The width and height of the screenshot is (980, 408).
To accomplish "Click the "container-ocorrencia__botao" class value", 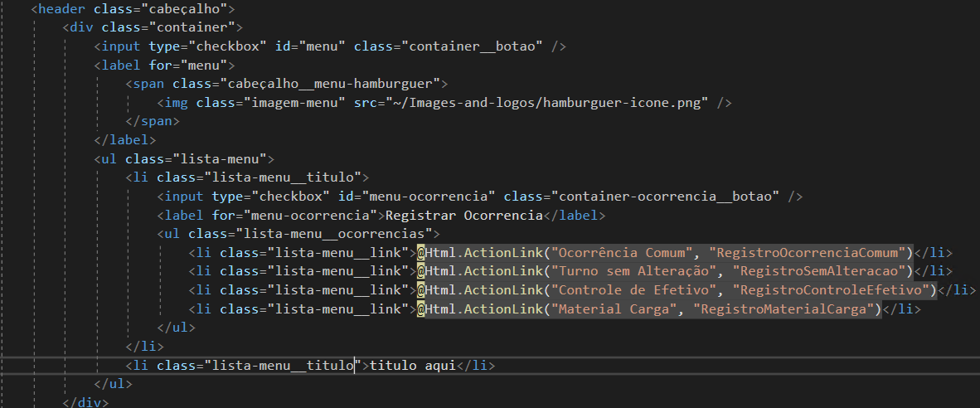I will (x=665, y=197).
